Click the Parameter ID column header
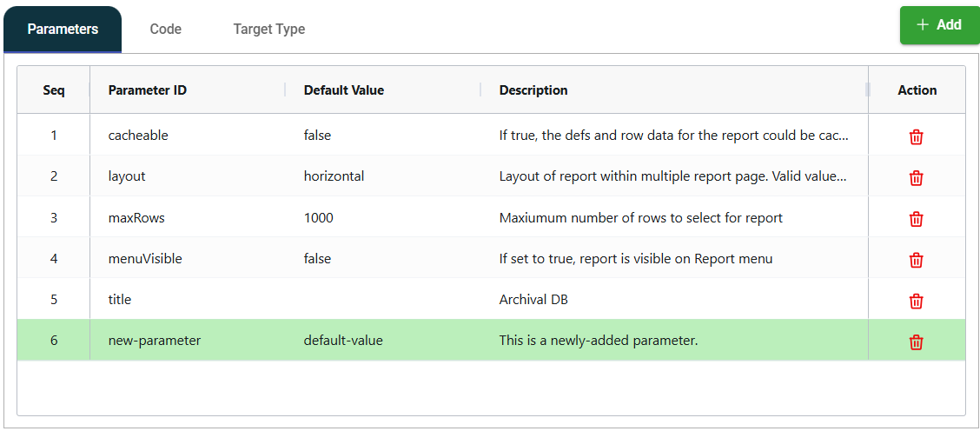 [147, 90]
